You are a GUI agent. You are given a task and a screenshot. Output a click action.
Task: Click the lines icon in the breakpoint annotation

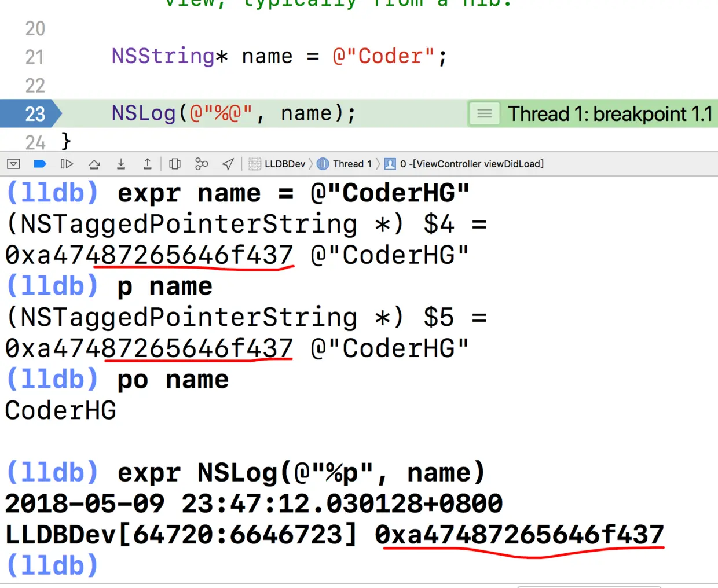[x=485, y=114]
